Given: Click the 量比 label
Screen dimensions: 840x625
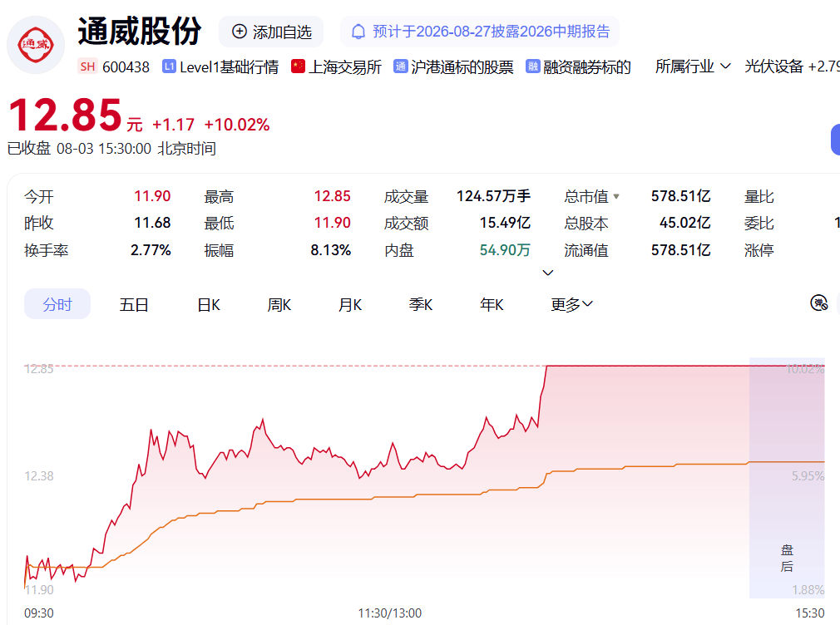Looking at the screenshot, I should (759, 196).
